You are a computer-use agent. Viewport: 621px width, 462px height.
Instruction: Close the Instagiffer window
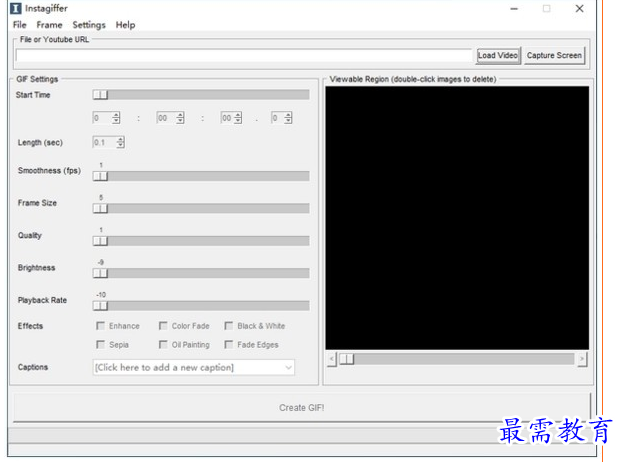click(579, 9)
